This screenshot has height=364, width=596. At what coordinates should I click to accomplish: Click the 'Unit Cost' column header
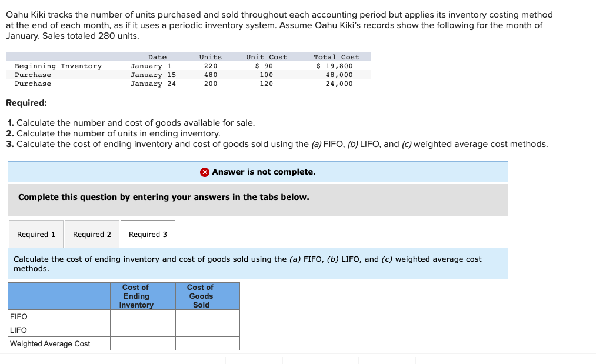[x=267, y=57]
